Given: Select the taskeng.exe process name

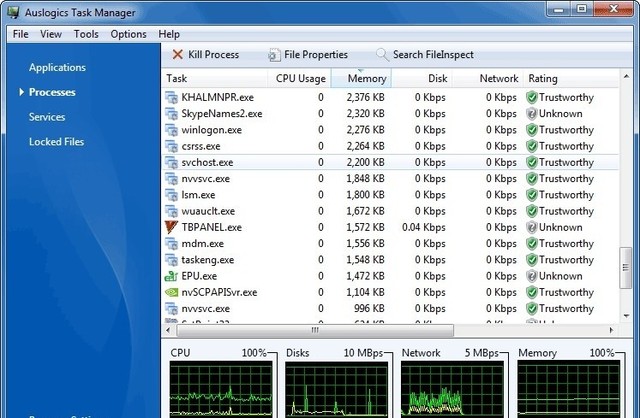Looking at the screenshot, I should pos(208,260).
